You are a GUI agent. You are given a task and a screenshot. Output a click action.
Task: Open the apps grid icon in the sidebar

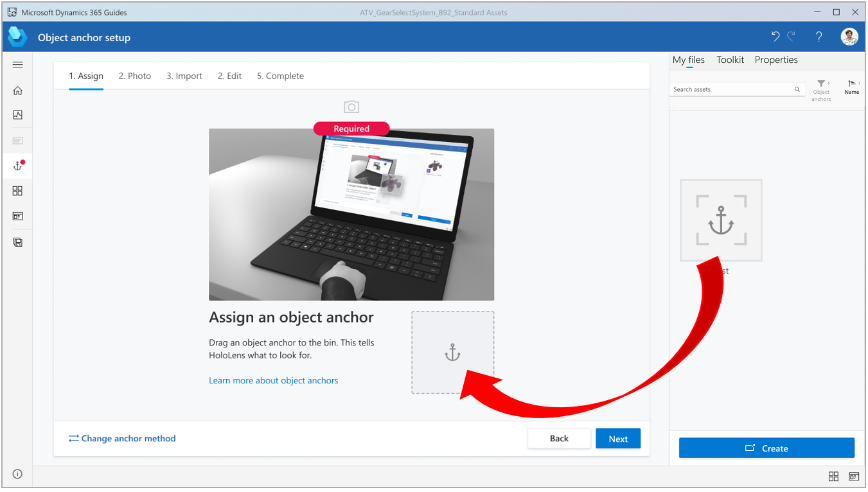pos(17,191)
